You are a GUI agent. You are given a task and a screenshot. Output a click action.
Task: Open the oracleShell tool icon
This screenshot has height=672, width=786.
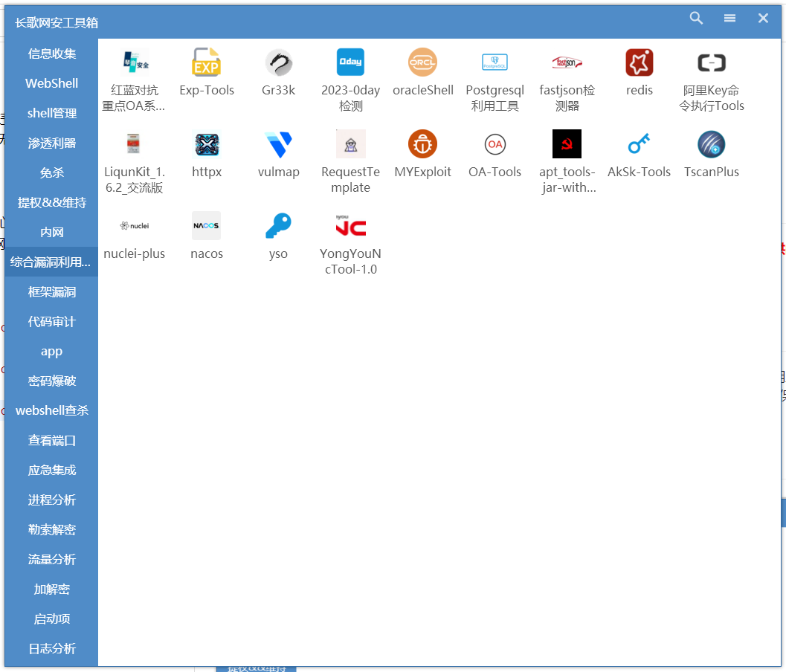(422, 62)
